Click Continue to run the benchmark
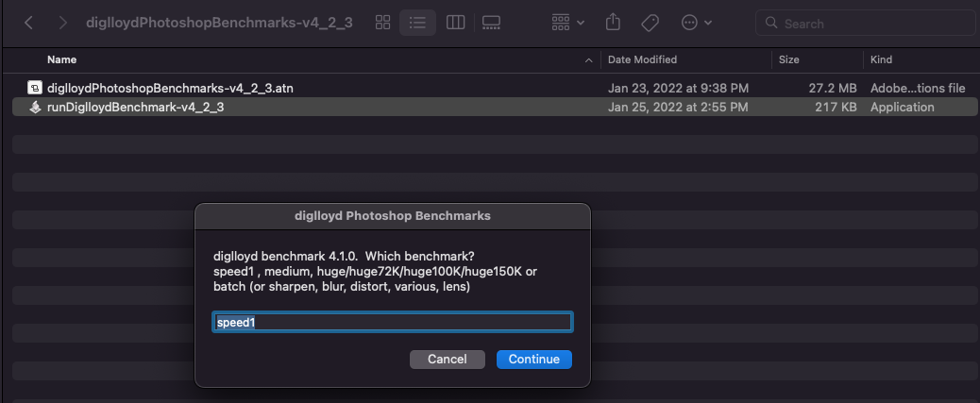This screenshot has width=980, height=403. (x=533, y=360)
